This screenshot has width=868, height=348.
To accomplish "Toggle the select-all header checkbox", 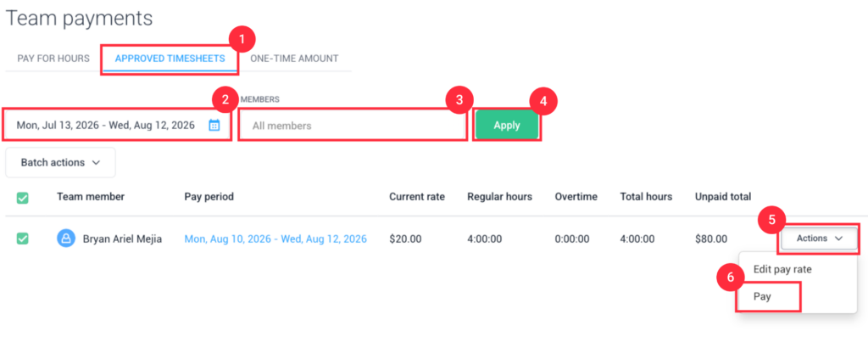I will pos(23,197).
